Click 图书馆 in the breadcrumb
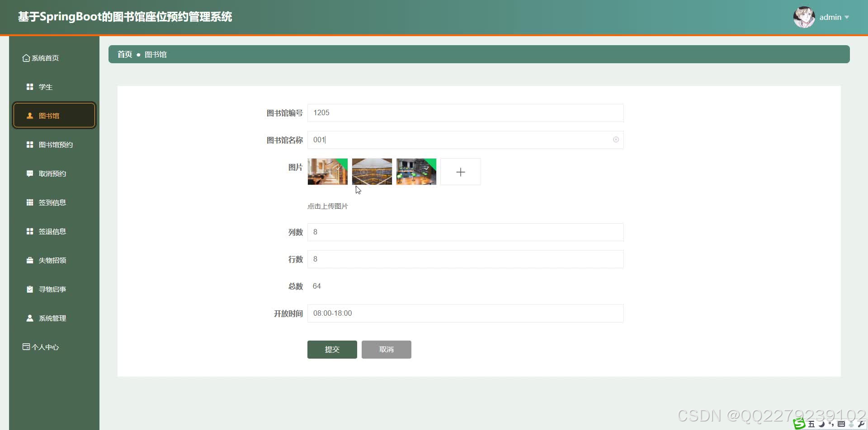 [156, 54]
